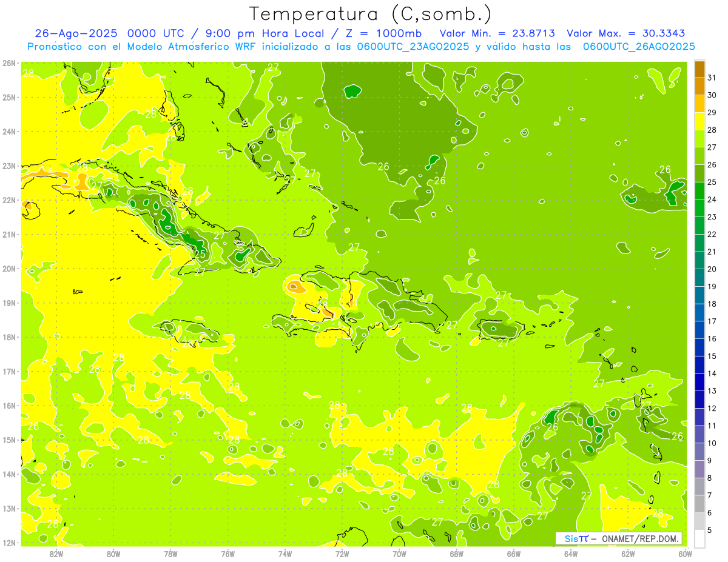728x562 pixels.
Task: Click color bar label "20"
Action: (x=712, y=269)
